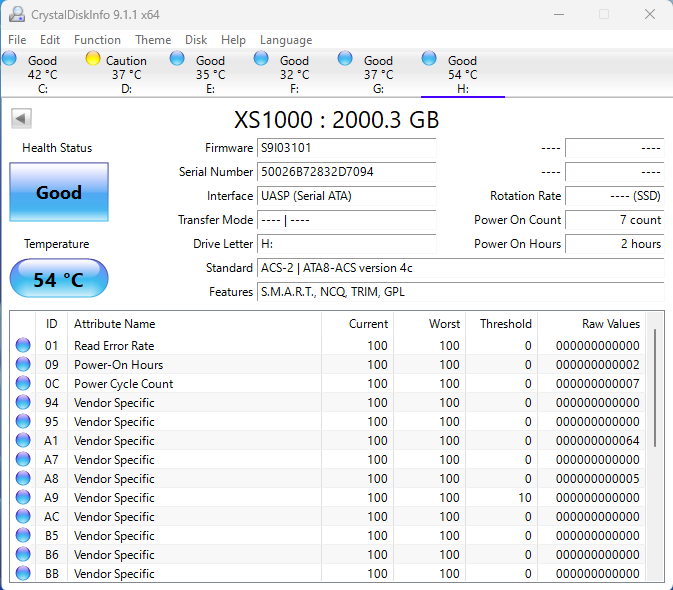Open the Function menu
The width and height of the screenshot is (673, 590).
(x=98, y=40)
